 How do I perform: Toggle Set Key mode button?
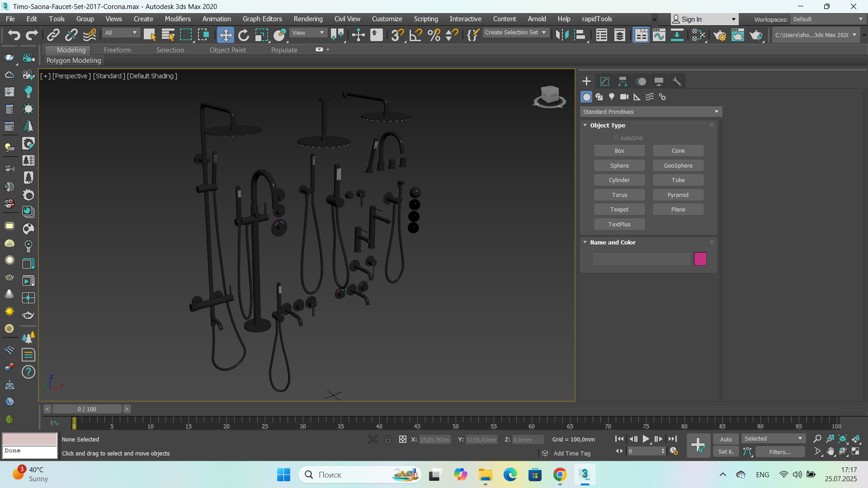coord(726,451)
